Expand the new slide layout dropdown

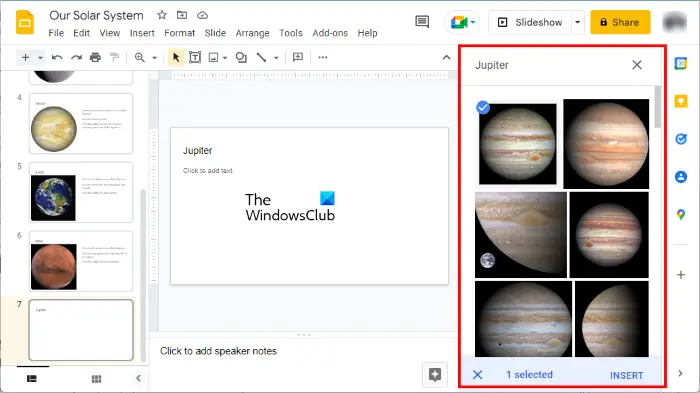(40, 58)
